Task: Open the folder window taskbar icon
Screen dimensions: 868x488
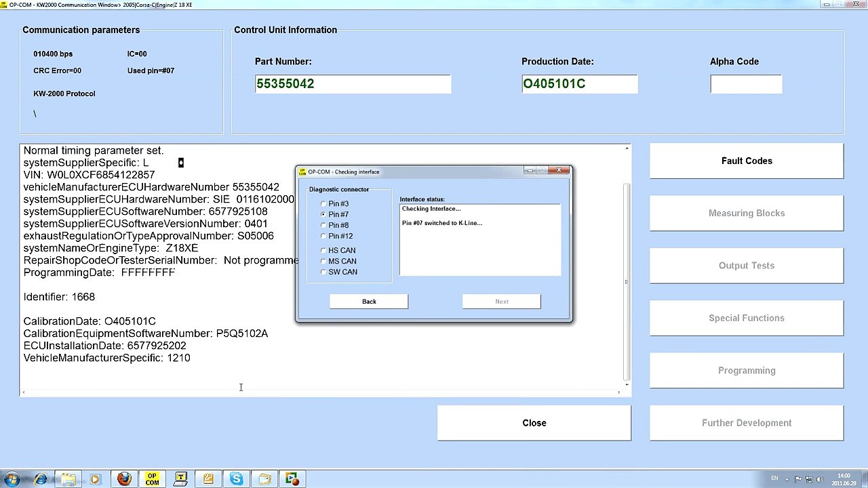Action: click(264, 479)
